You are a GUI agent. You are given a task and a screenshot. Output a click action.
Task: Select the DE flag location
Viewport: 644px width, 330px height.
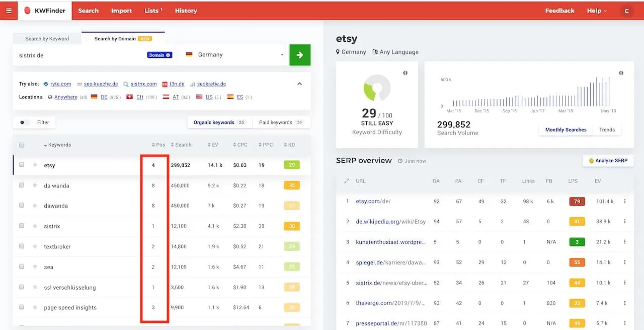(94, 97)
